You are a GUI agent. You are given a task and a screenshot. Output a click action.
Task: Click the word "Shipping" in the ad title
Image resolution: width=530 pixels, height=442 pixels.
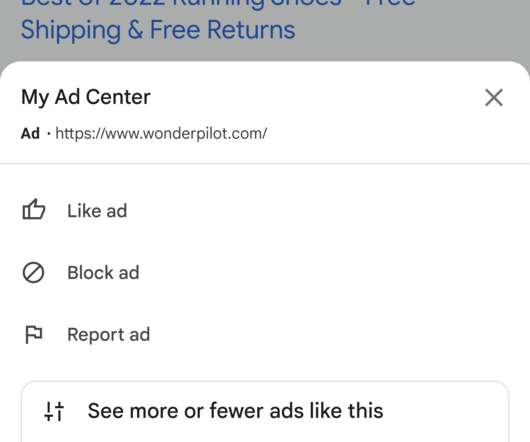(x=71, y=31)
